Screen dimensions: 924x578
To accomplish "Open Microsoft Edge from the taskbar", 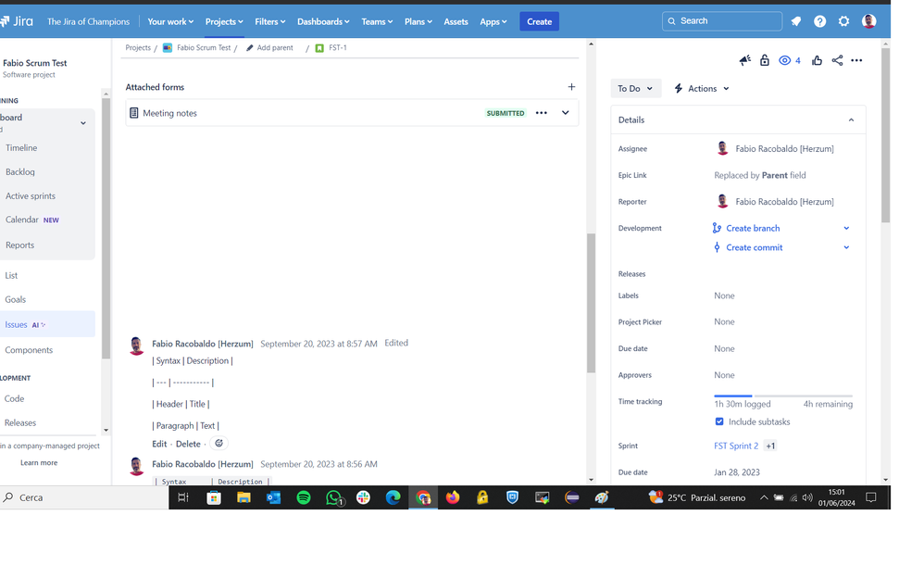I will [x=393, y=497].
